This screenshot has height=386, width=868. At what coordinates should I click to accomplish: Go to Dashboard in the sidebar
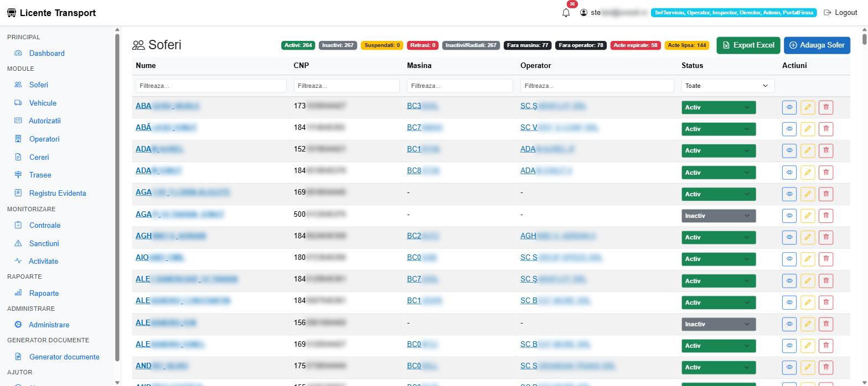pos(46,53)
